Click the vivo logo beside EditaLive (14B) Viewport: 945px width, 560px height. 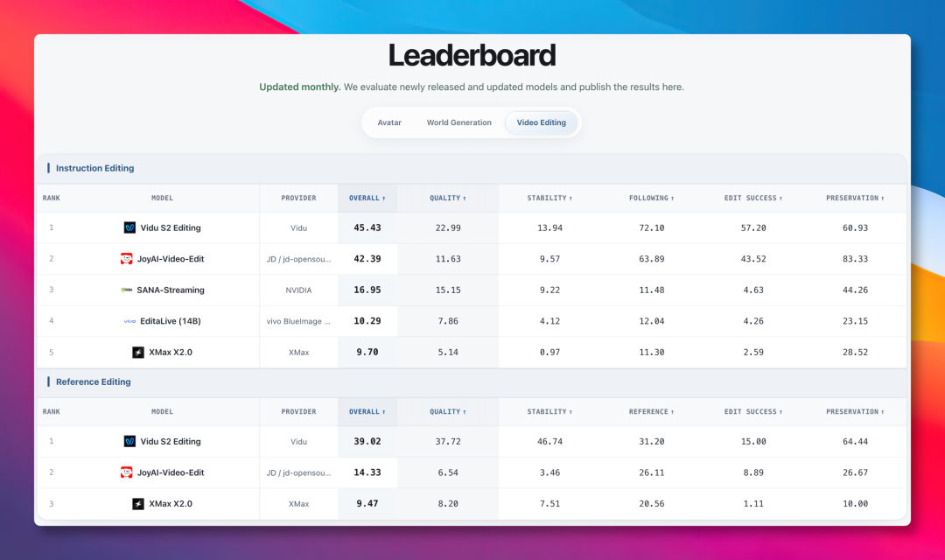(x=129, y=321)
